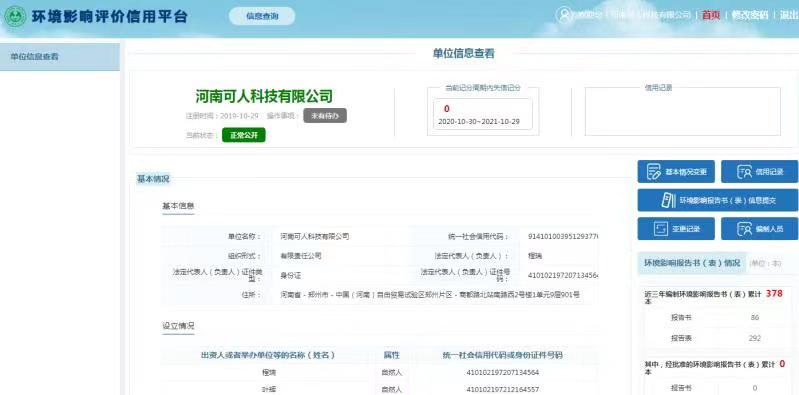Click the 住所 address value text
The height and width of the screenshot is (395, 799).
(x=430, y=295)
